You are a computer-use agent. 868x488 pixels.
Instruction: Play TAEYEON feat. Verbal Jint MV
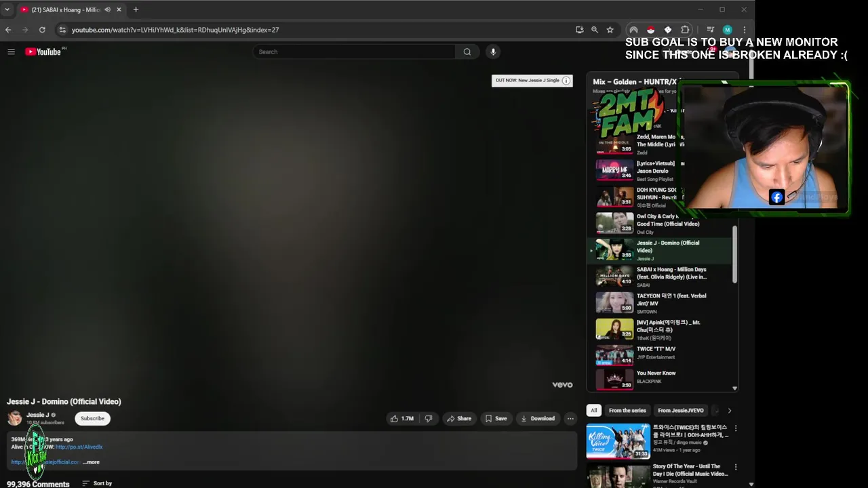[x=659, y=303]
